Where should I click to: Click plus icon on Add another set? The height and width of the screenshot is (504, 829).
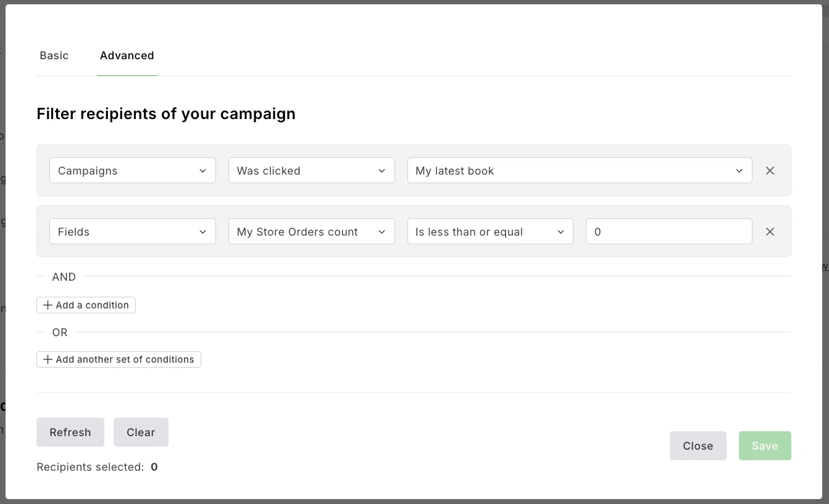[48, 360]
